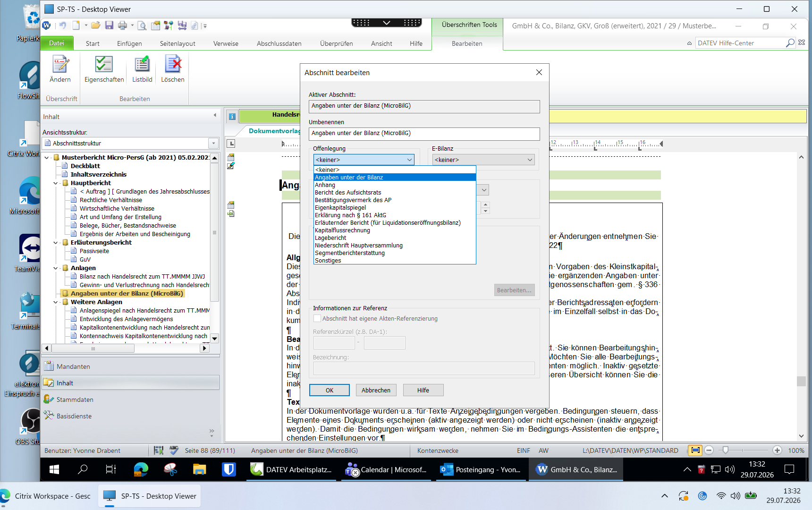Click the blue info icon beside the Handelsrecht bar

coord(232,116)
